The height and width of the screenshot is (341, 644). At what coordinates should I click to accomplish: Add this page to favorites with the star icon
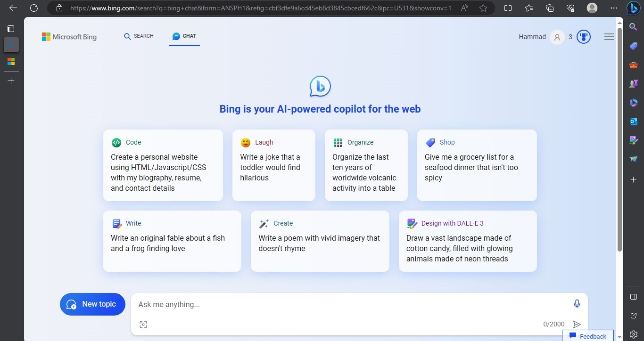(x=483, y=8)
